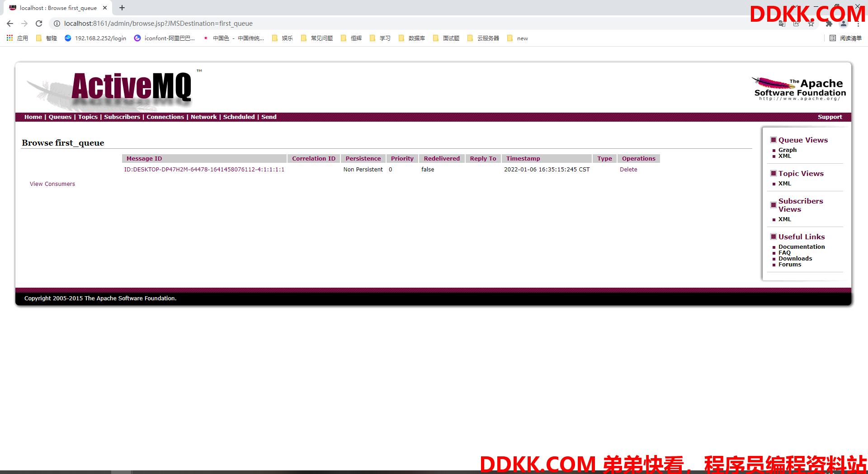This screenshot has height=474, width=868.
Task: Open the Connections navigation item
Action: pos(165,117)
